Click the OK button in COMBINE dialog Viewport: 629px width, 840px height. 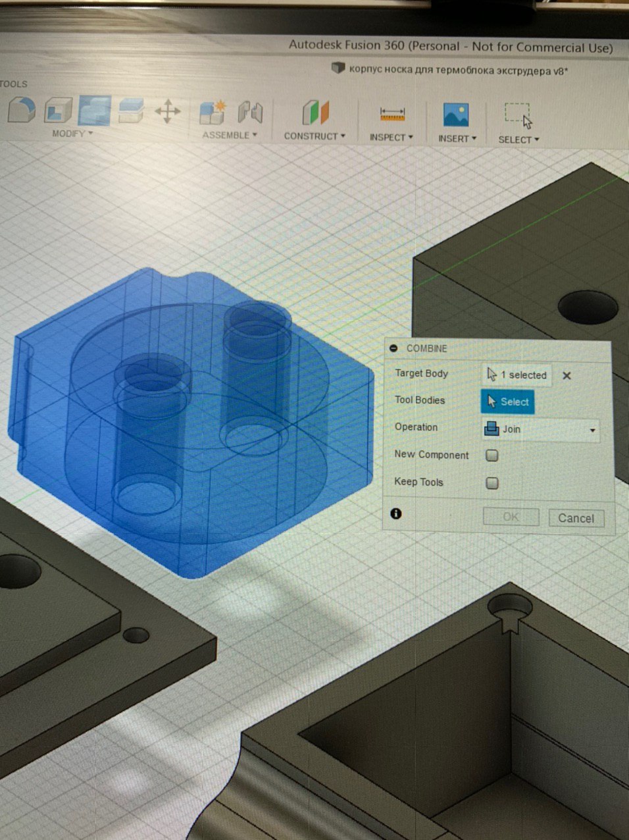point(511,517)
